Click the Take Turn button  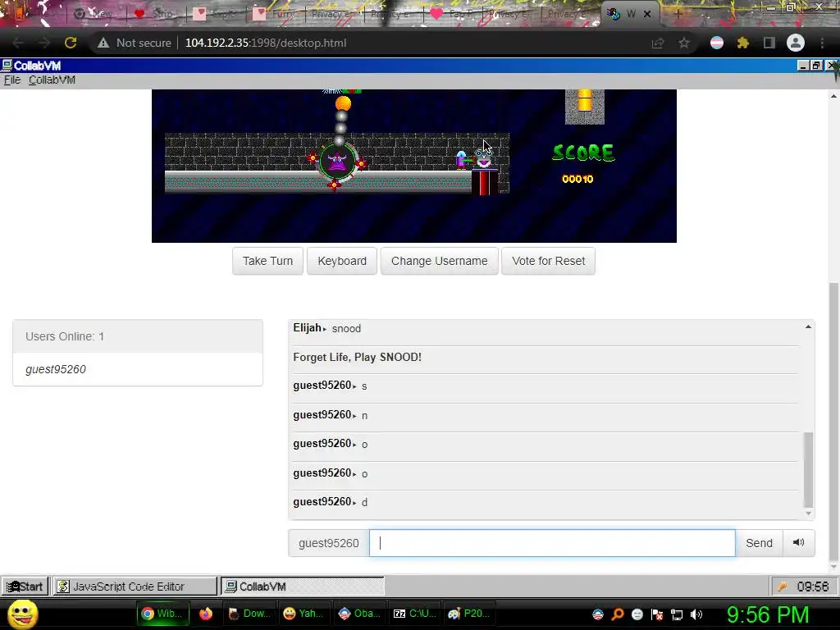click(x=267, y=261)
